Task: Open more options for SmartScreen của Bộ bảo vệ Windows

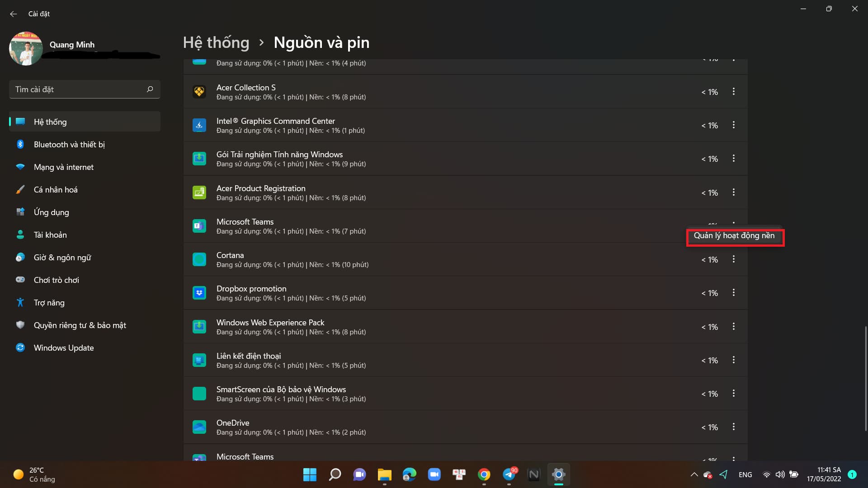Action: [733, 394]
